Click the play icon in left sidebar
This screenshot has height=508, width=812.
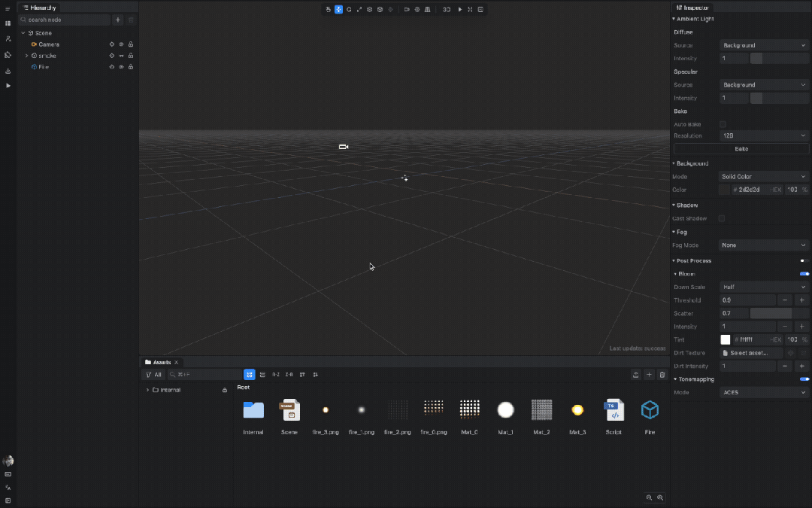tap(8, 86)
